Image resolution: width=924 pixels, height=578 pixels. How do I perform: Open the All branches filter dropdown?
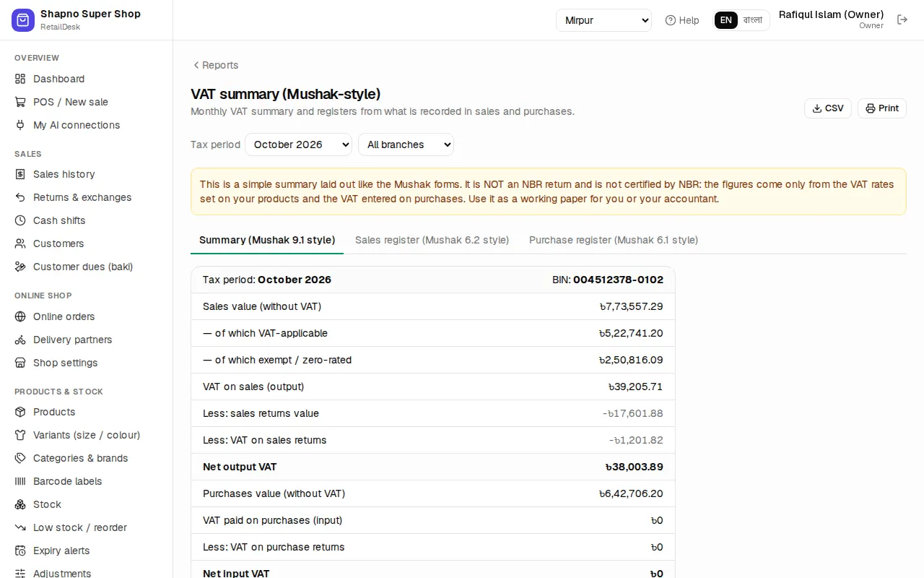[x=406, y=144]
